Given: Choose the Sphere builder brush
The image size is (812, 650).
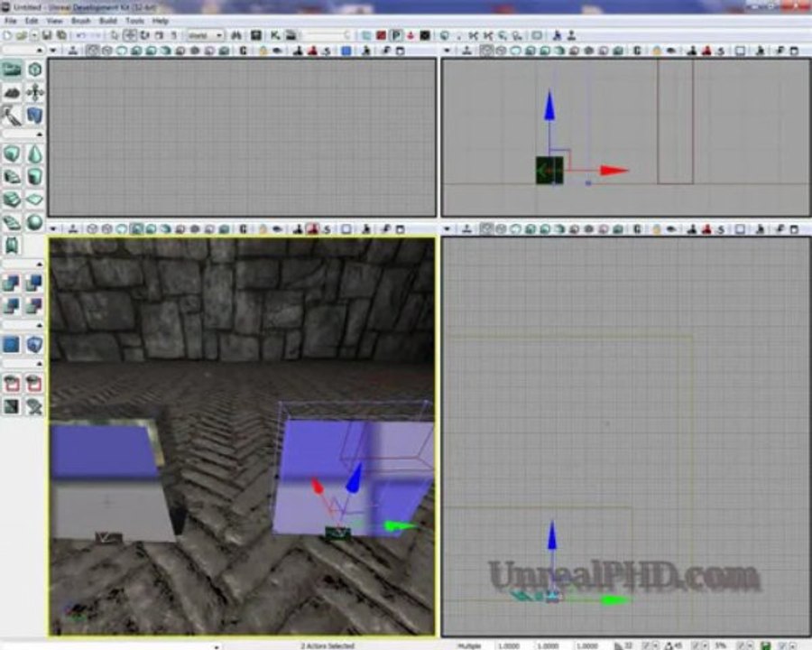Looking at the screenshot, I should [x=34, y=222].
